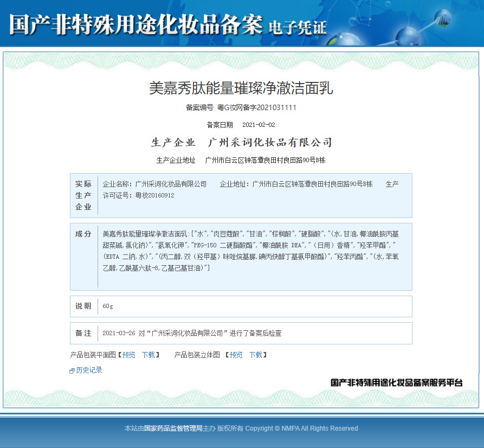Click the 备案编号 label
The height and width of the screenshot is (448, 484).
[199, 107]
